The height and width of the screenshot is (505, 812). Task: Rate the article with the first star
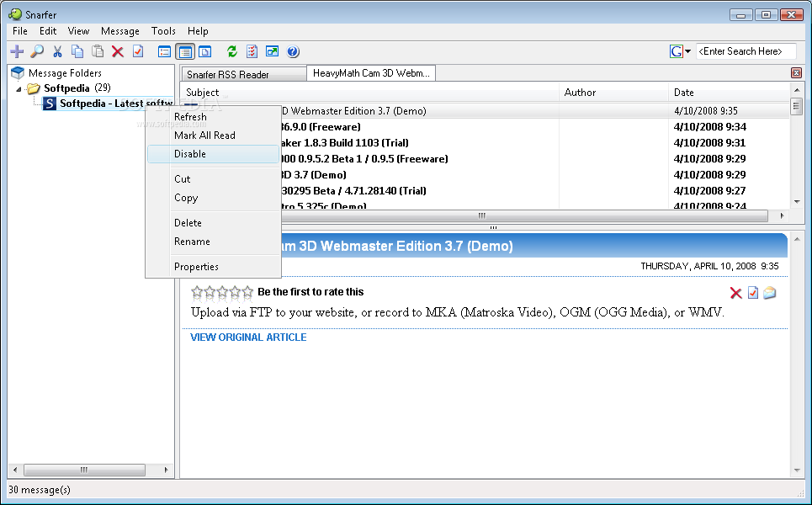click(x=197, y=292)
